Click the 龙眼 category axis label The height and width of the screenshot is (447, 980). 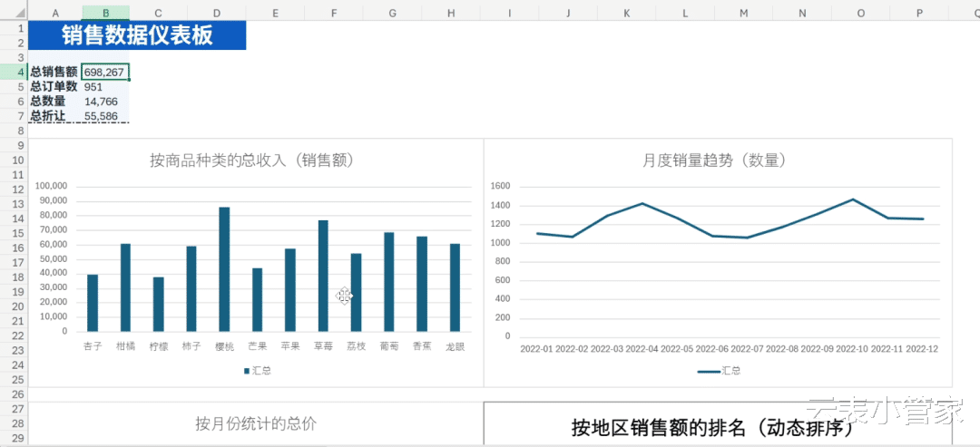(455, 345)
